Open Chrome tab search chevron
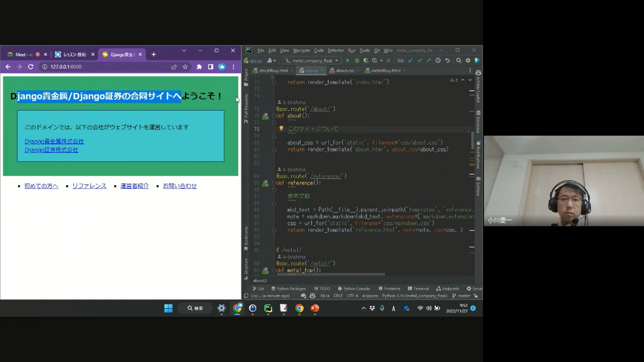 click(x=184, y=51)
